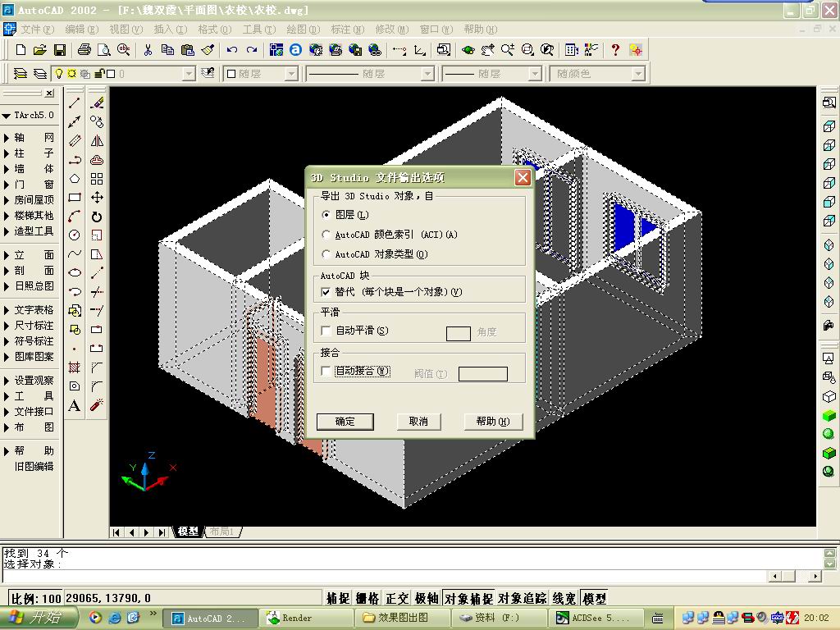Select the Erase tool in the Modify toolbar
Screen dimensions: 840x630
(x=97, y=103)
